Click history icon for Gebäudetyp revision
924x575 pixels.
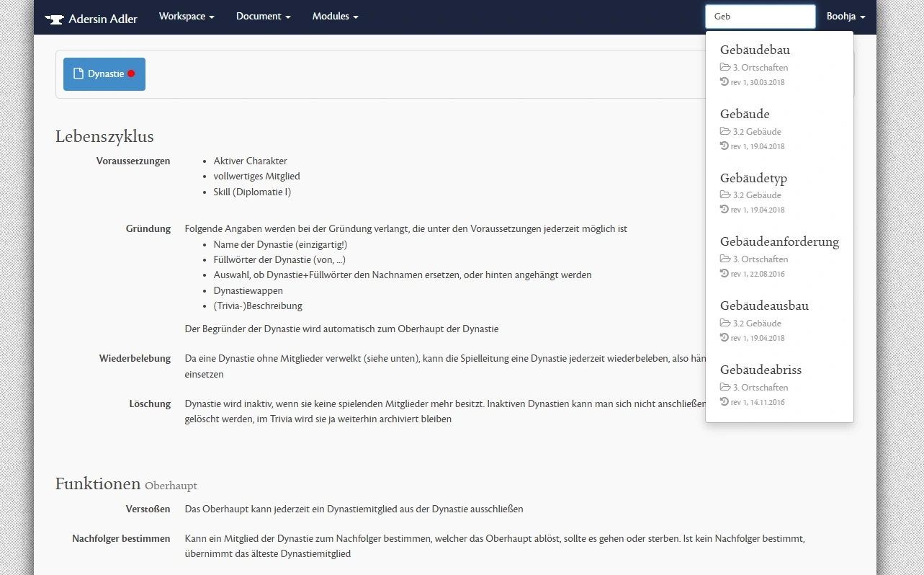[x=725, y=210]
